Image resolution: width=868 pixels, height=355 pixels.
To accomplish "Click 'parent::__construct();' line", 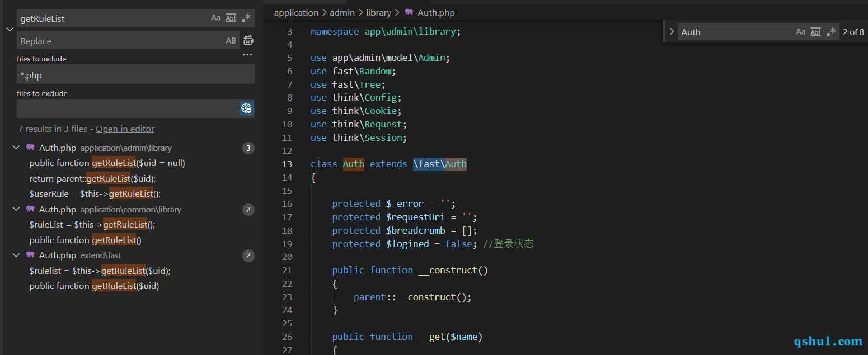I will 412,297.
